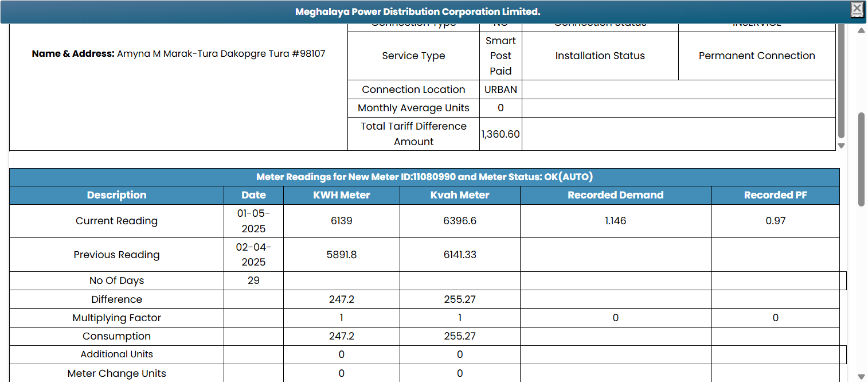Click the No Of Days value 29
Screen dimensions: 868x382
253,280
